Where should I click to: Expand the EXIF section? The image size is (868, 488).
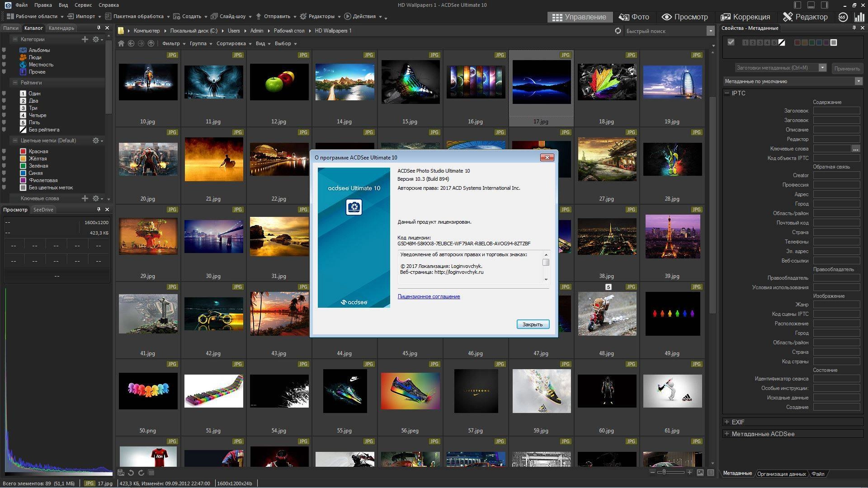pos(727,422)
